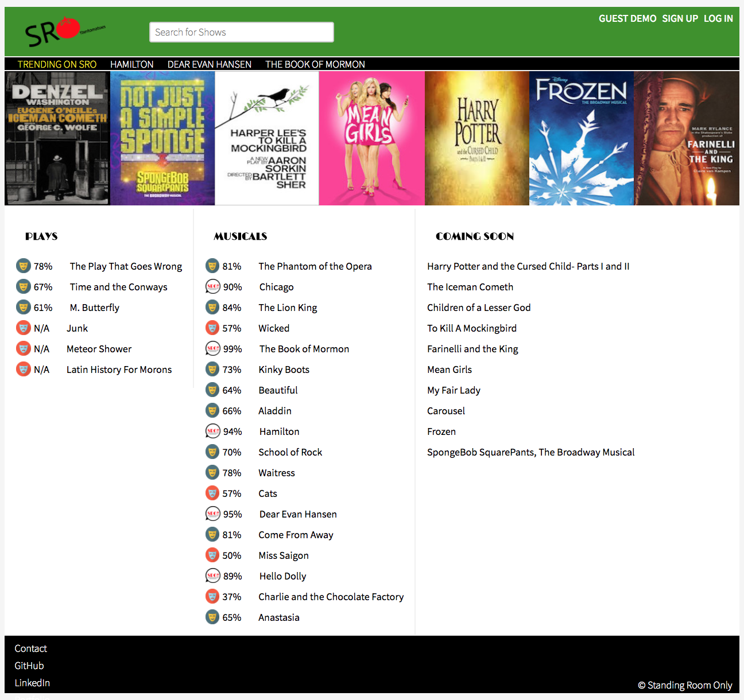Click the rating icon next to The Play That Goes Wrong
The height and width of the screenshot is (700, 744).
pos(23,266)
